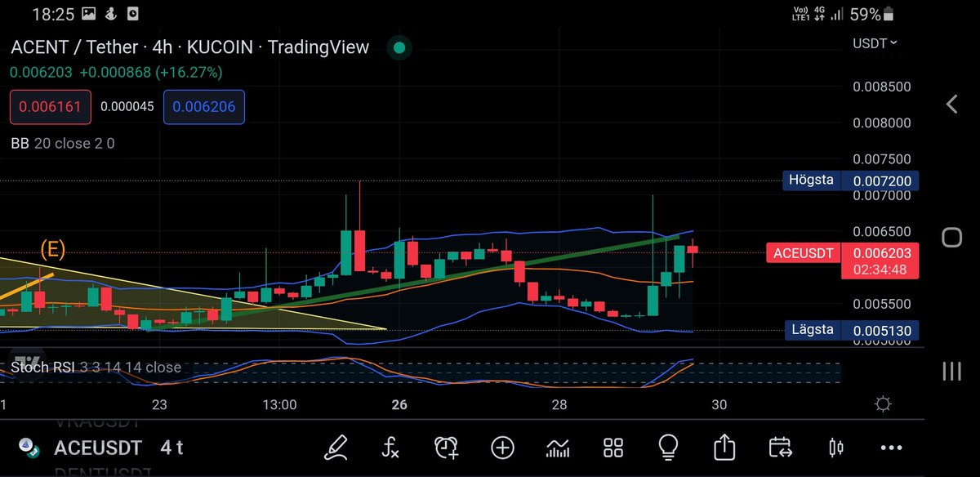Tap the Android recent apps button
This screenshot has width=980, height=477.
[x=951, y=372]
